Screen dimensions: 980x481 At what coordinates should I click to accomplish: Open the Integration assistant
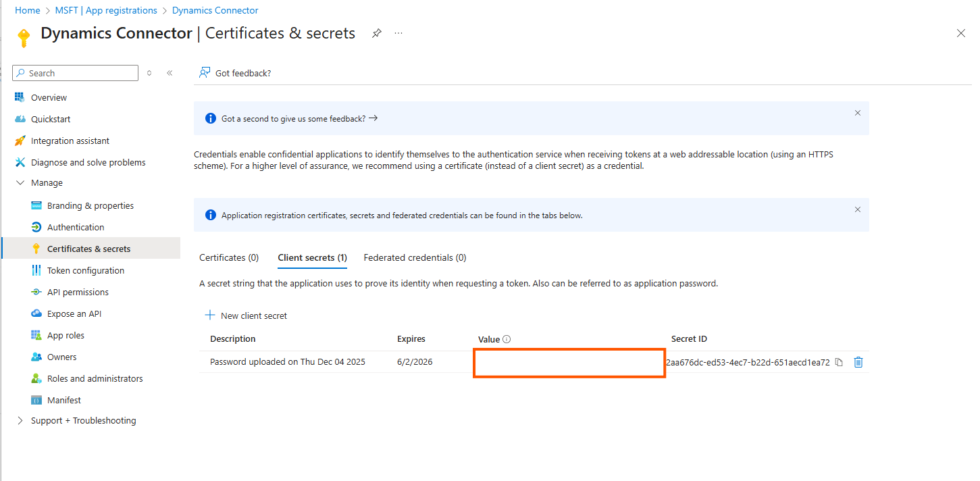(70, 141)
